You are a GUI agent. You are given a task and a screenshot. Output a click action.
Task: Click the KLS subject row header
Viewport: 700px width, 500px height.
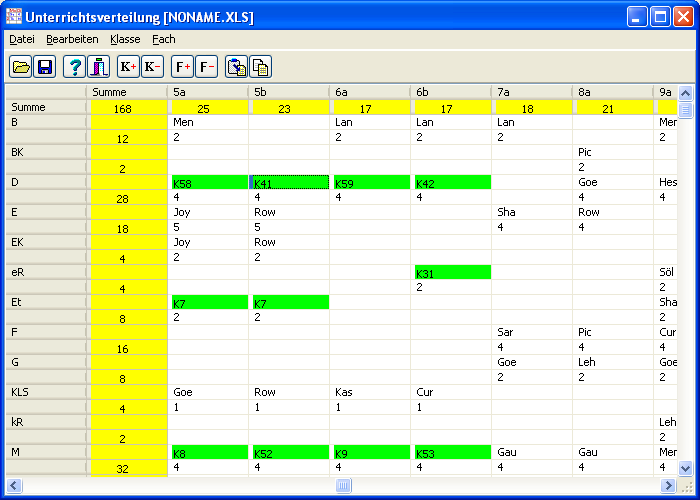click(x=45, y=393)
